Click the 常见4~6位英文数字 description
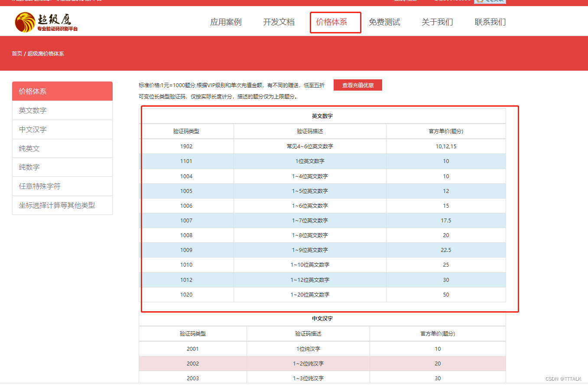The width and height of the screenshot is (588, 385). coord(310,147)
